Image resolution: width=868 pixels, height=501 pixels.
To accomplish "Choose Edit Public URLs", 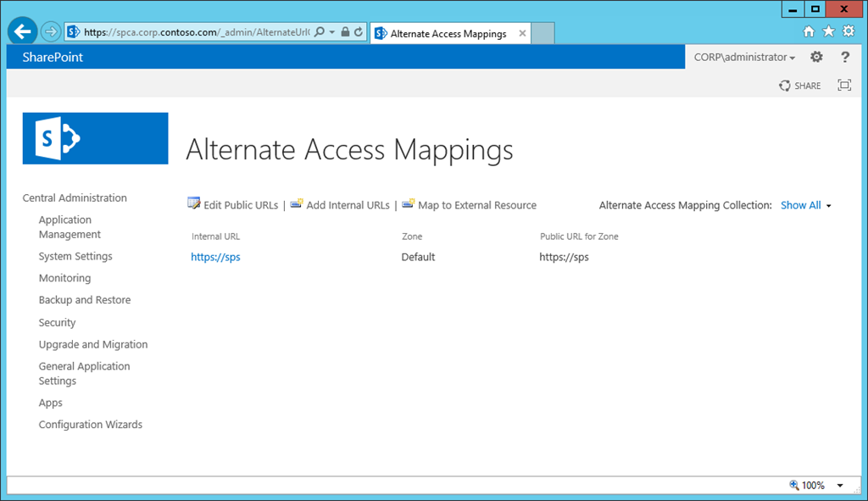I will [241, 205].
